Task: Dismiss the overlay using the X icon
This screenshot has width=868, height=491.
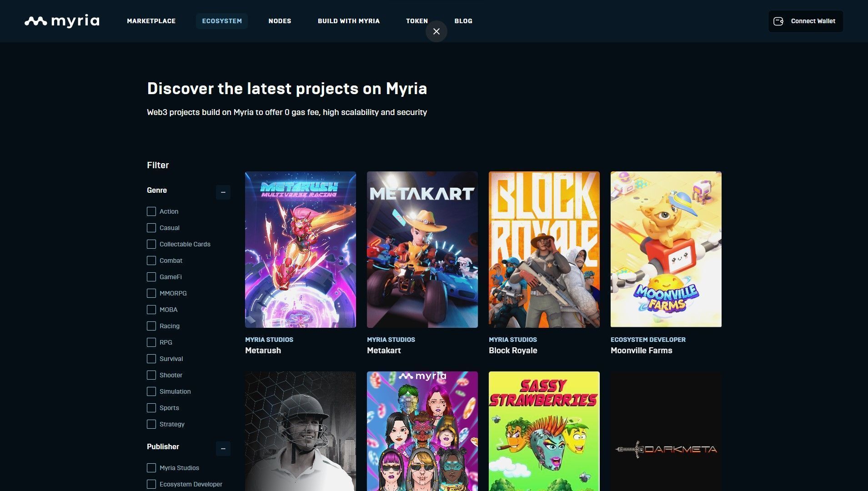Action: [436, 31]
